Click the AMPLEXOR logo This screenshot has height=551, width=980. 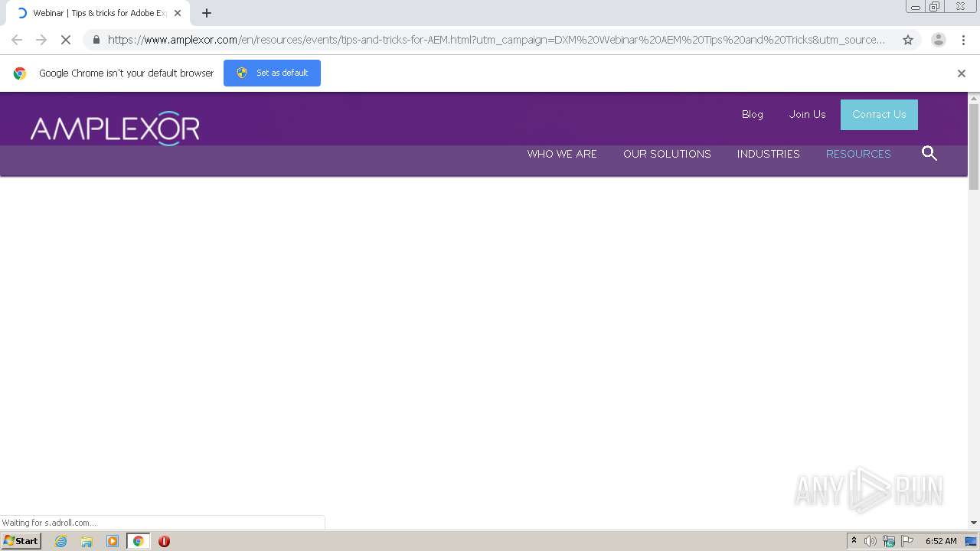click(115, 128)
